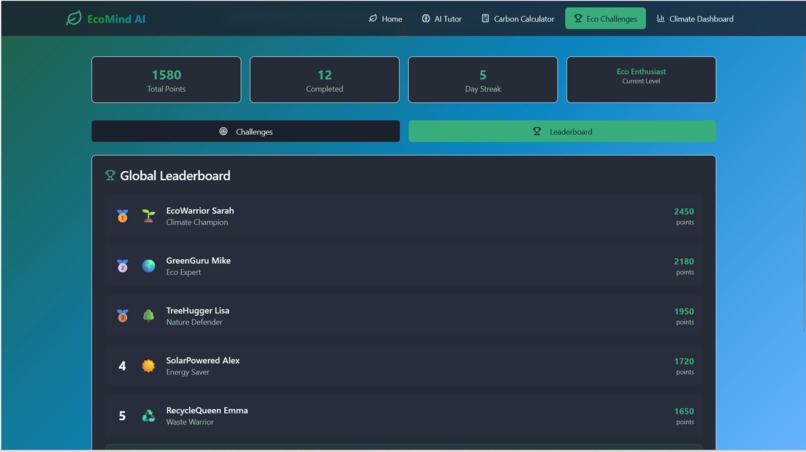
Task: Click the tree avatar of TreeHugger Lisa
Action: [149, 315]
